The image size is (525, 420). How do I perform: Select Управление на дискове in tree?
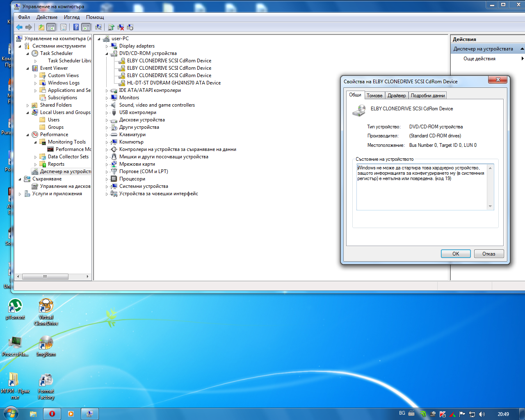click(65, 186)
